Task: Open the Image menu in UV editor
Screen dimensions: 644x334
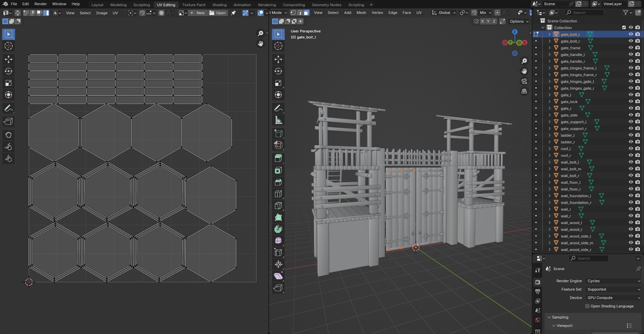Action: click(102, 13)
